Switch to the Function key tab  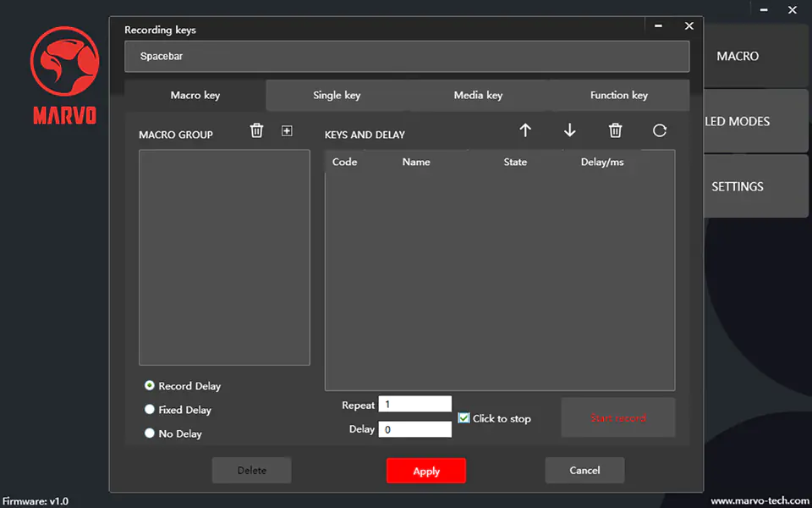click(x=619, y=95)
